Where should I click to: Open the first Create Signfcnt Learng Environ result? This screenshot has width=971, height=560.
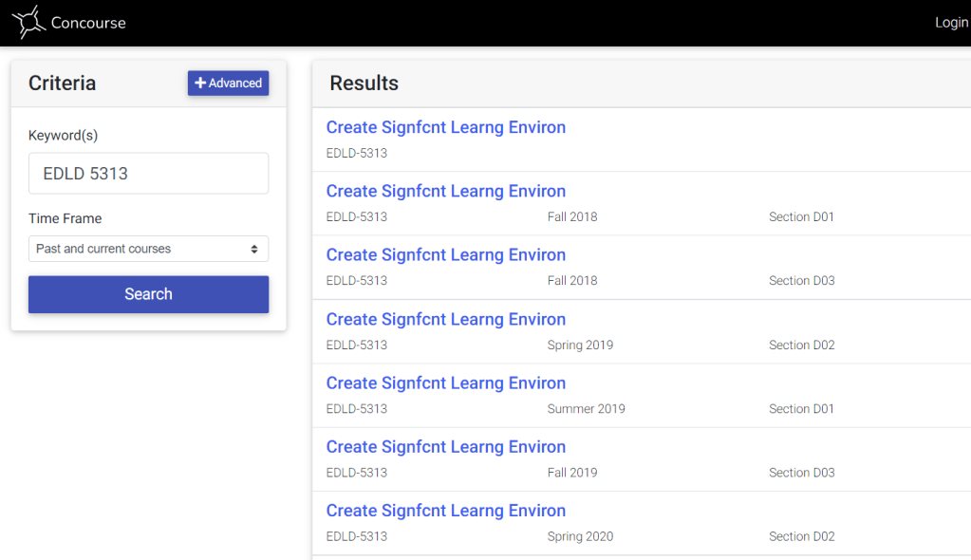[x=445, y=127]
